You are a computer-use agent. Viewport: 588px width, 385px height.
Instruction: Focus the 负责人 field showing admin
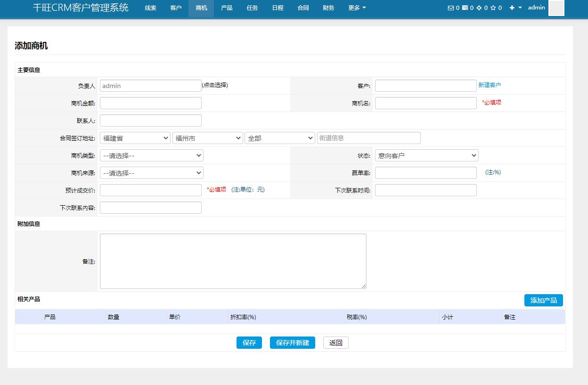point(151,86)
